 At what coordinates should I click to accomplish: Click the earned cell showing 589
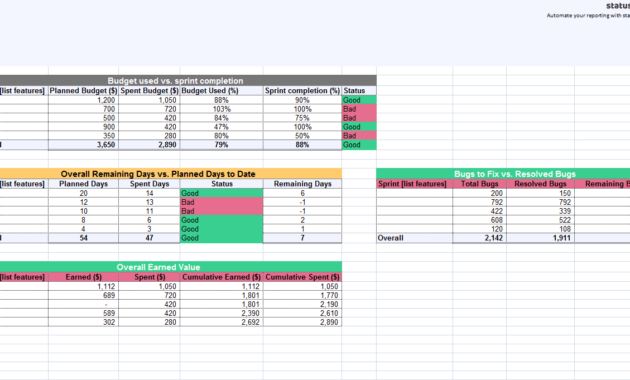point(83,313)
